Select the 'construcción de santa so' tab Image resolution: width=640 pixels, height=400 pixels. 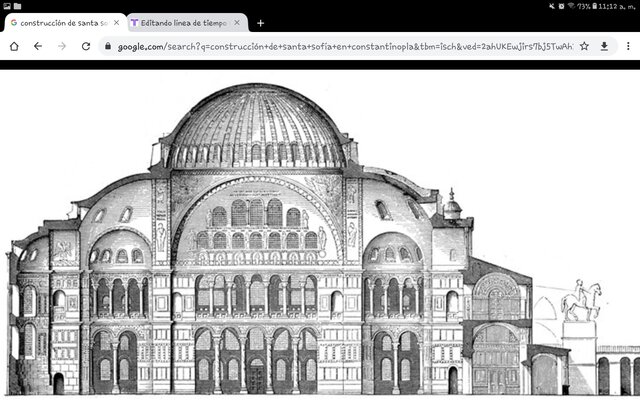pyautogui.click(x=66, y=23)
